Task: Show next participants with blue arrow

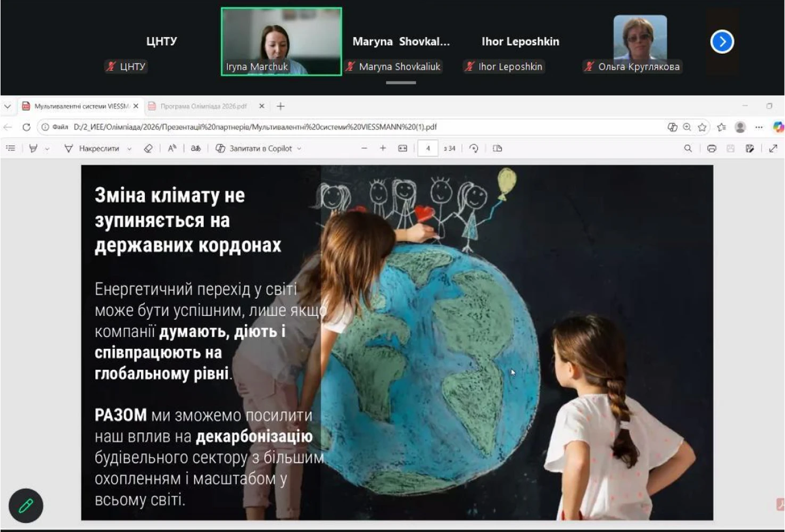Action: pos(722,41)
